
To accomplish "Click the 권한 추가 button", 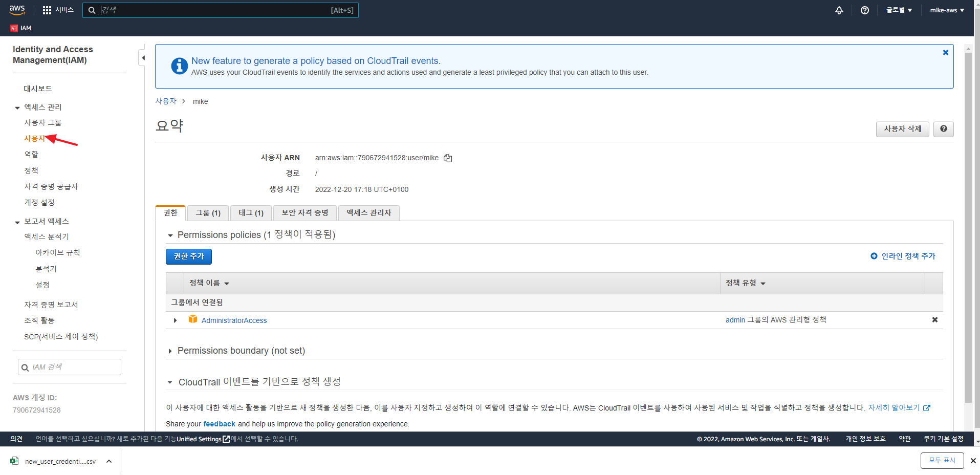I will (189, 256).
